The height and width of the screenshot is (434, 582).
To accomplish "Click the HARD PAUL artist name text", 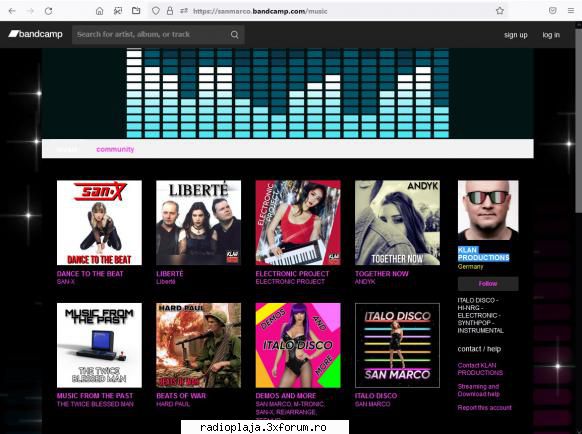I will coord(173,404).
